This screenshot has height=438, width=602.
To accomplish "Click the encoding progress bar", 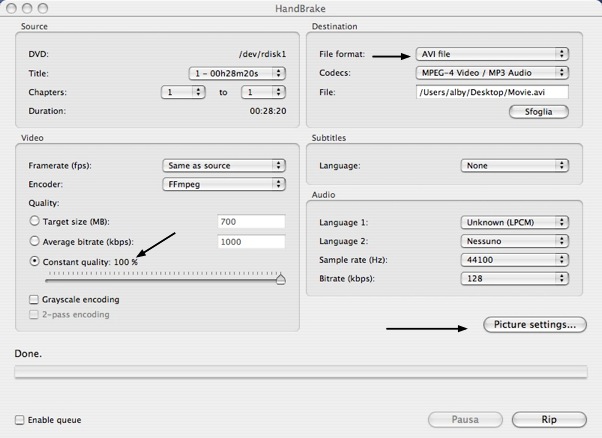I will (301, 372).
